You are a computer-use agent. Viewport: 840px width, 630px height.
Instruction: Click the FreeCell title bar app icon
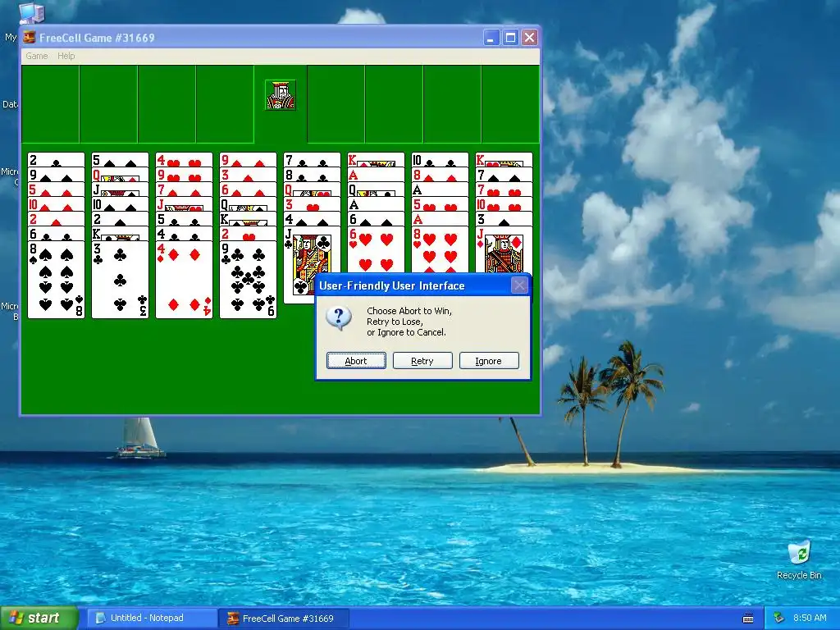[29, 38]
